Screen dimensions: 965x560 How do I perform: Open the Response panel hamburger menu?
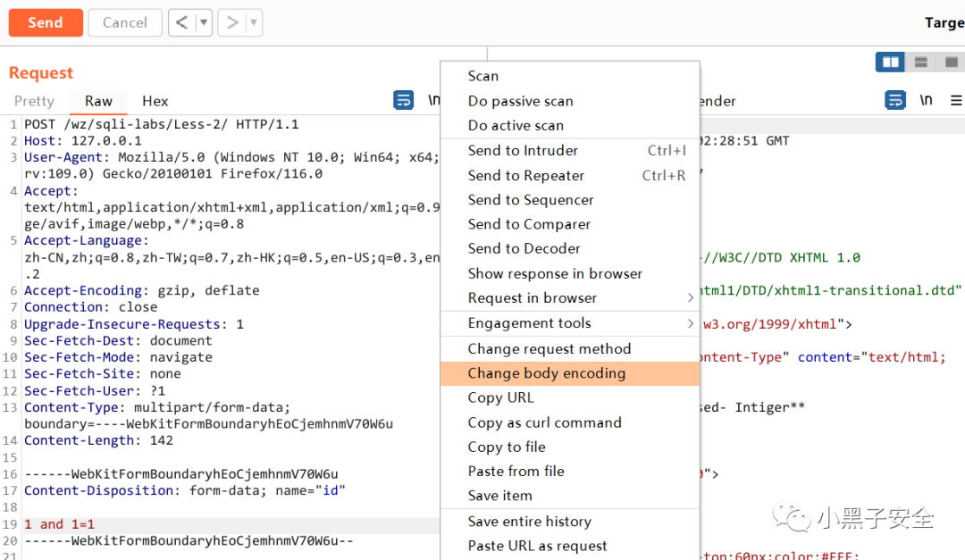956,100
